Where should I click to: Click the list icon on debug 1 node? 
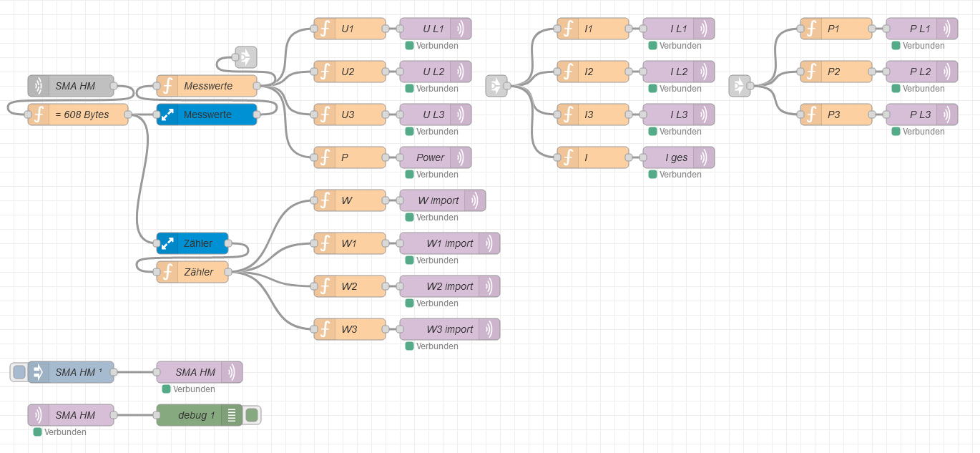[232, 415]
